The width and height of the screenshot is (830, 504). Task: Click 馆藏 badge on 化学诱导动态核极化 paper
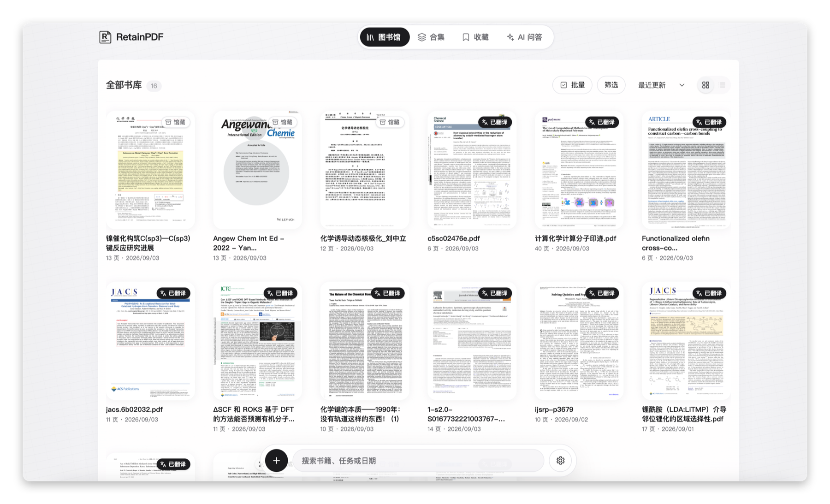click(x=390, y=122)
